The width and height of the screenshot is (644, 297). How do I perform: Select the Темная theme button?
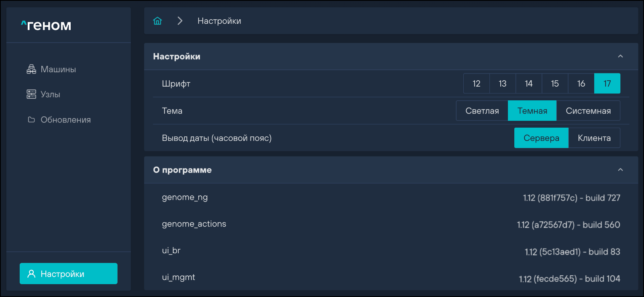point(532,111)
